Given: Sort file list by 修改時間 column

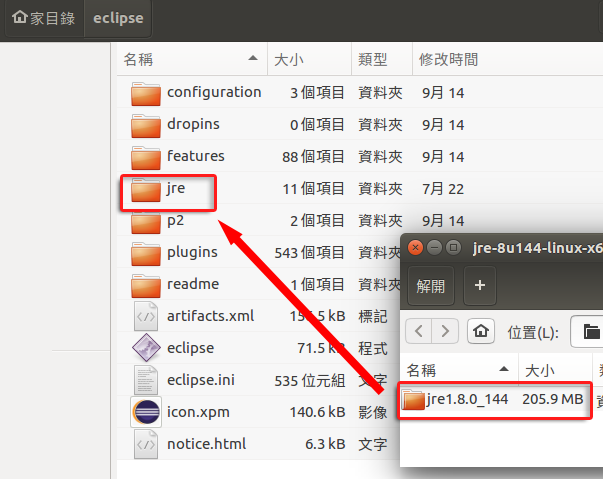Looking at the screenshot, I should pyautogui.click(x=508, y=59).
